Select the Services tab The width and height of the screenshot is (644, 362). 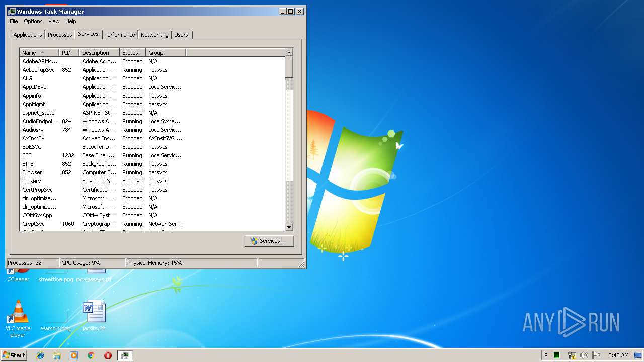(88, 34)
